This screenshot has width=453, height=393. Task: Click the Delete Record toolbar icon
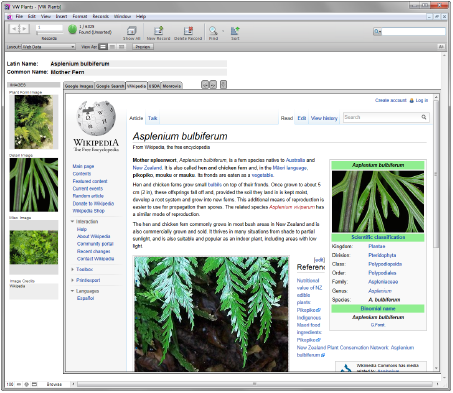tap(188, 31)
